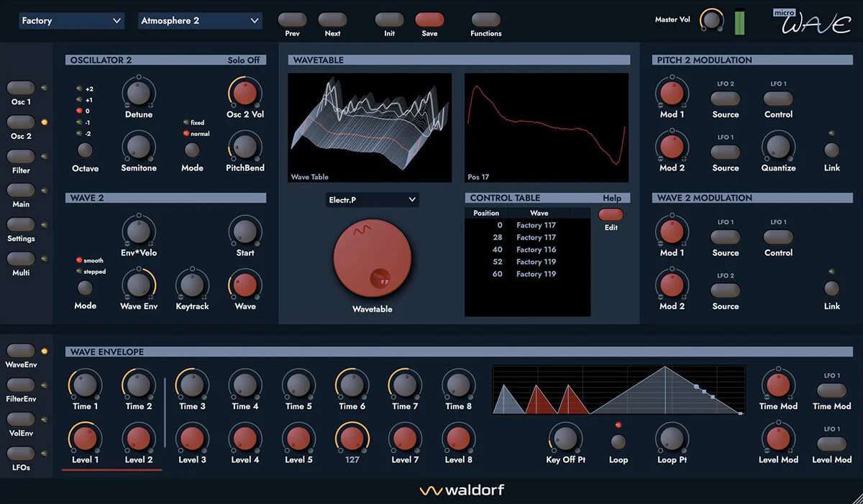This screenshot has width=863, height=504.
Task: Click the Osc 2 Vol knob
Action: (245, 91)
